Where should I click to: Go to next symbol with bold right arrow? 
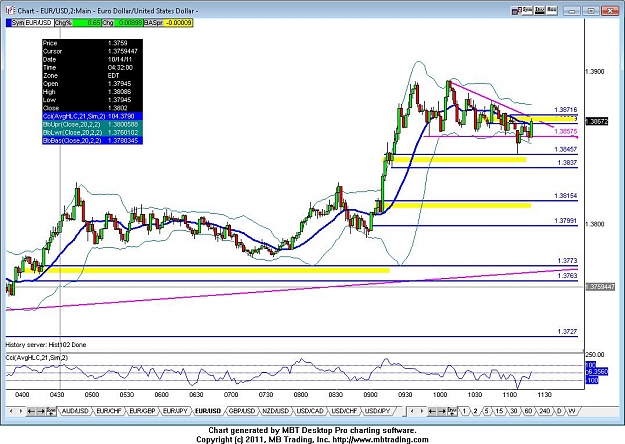click(40, 411)
